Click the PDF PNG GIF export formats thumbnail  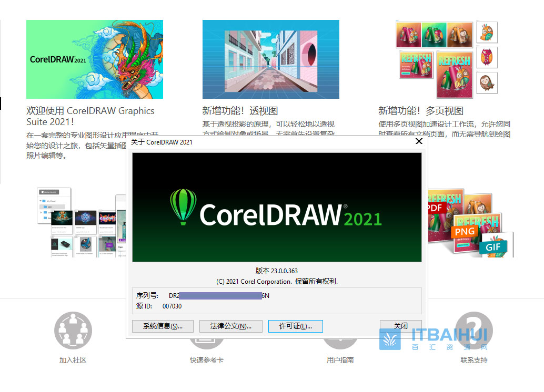click(470, 223)
